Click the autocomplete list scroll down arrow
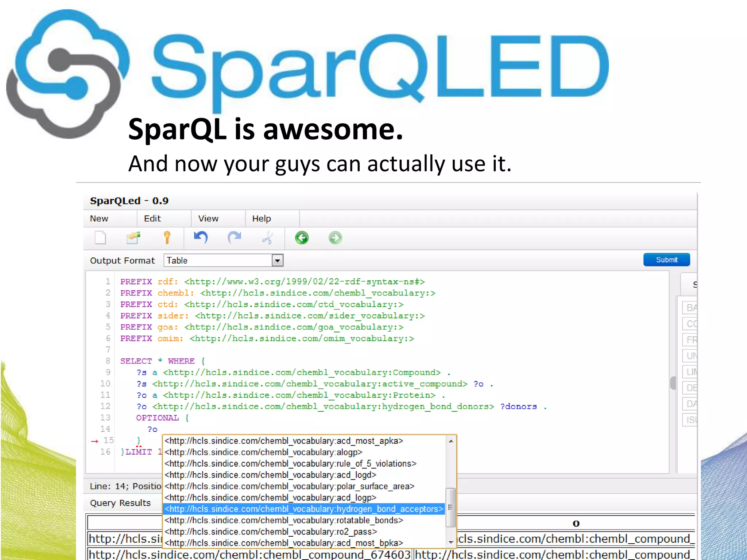747x560 pixels. point(451,542)
